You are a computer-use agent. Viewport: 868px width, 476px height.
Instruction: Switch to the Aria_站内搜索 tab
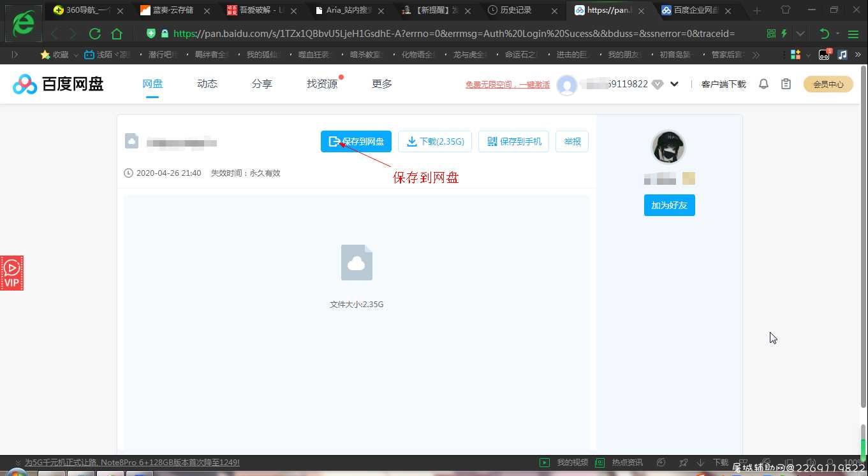348,10
